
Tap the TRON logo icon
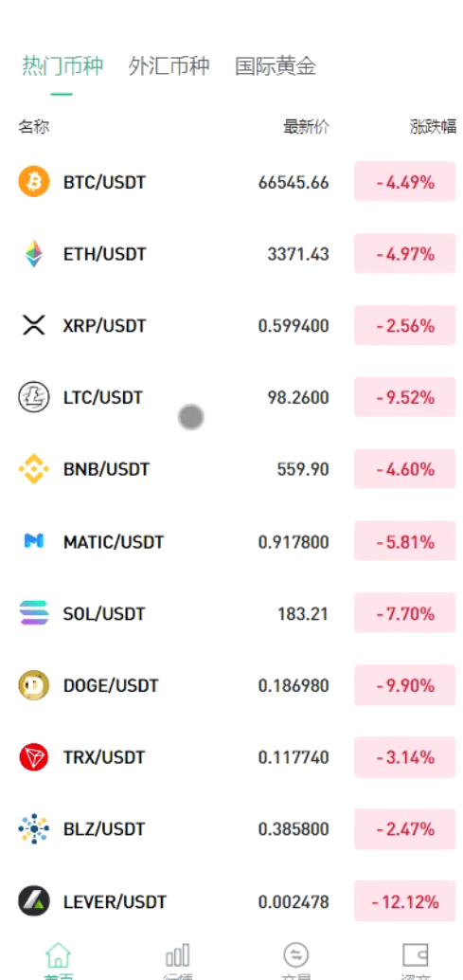(34, 757)
